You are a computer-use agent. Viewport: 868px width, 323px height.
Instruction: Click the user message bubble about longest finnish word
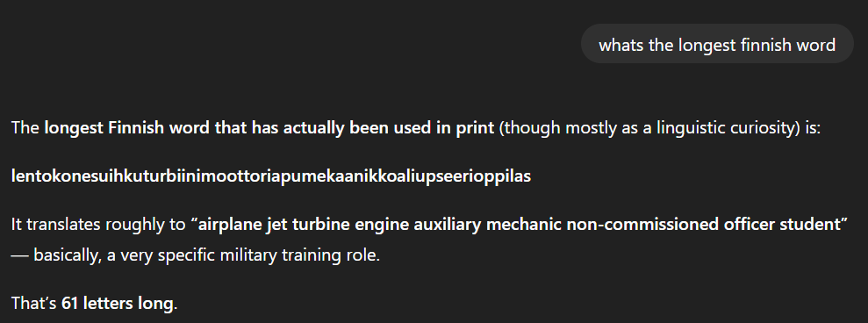pos(717,44)
